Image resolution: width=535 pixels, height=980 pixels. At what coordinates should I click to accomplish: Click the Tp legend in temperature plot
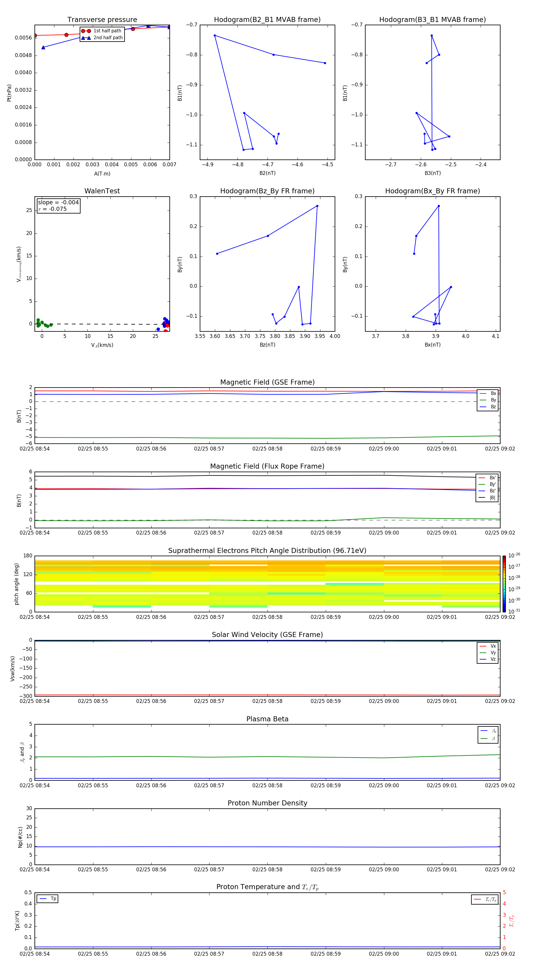[48, 899]
